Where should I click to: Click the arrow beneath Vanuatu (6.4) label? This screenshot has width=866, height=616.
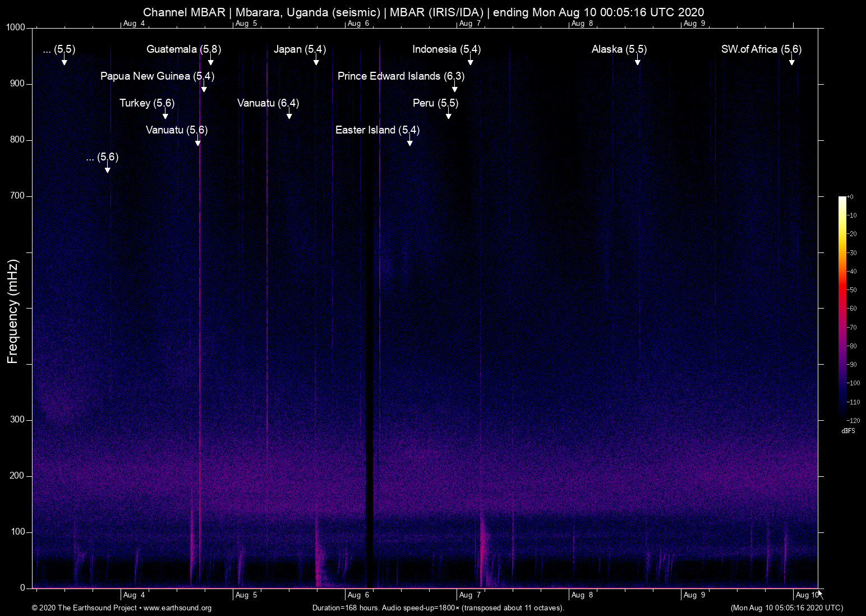289,115
